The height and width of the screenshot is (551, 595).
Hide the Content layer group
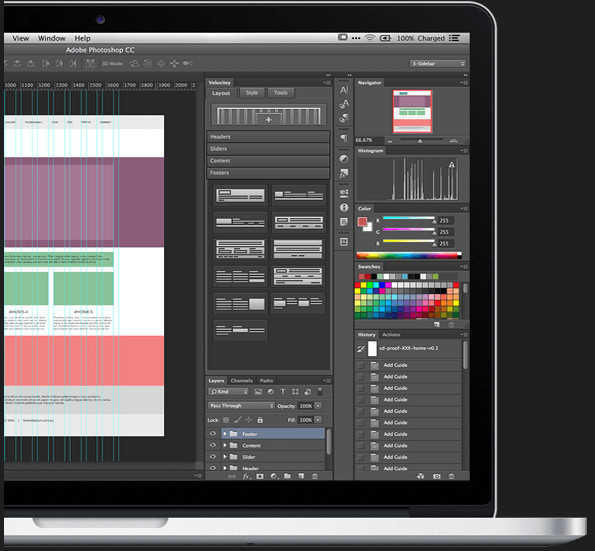click(213, 445)
